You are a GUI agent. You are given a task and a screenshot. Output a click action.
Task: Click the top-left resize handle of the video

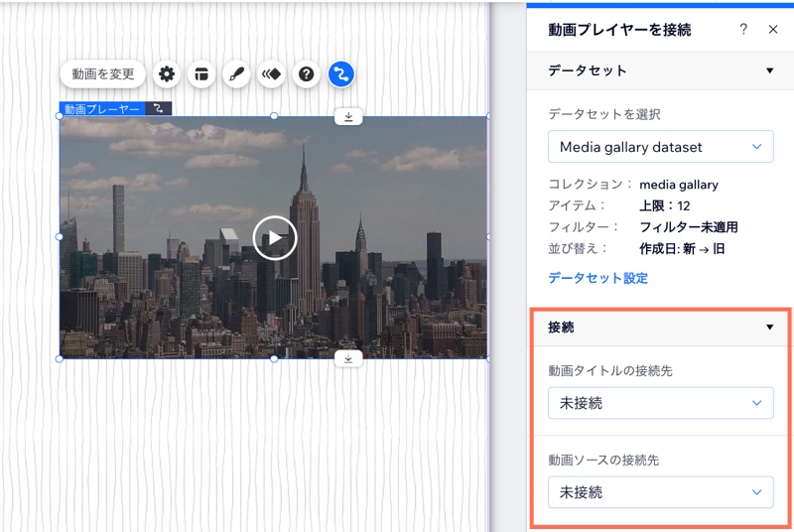coord(60,116)
